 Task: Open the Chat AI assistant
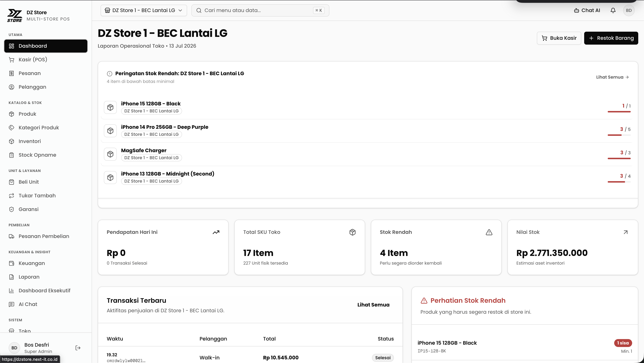(587, 10)
